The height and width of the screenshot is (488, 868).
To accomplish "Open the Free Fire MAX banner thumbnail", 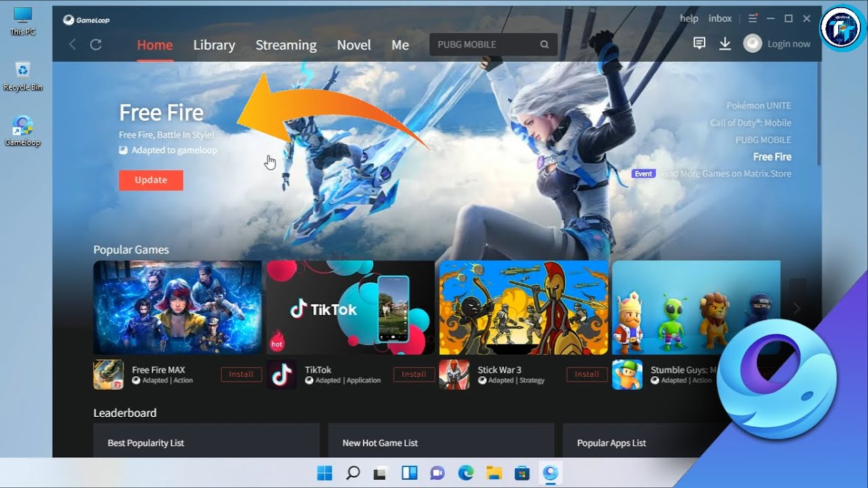I will pyautogui.click(x=178, y=308).
